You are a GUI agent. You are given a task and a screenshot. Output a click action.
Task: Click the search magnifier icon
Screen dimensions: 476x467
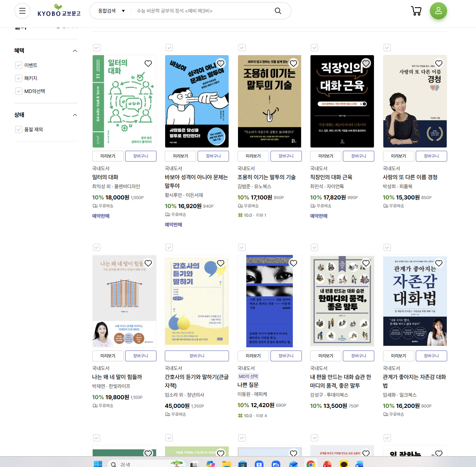coord(278,11)
